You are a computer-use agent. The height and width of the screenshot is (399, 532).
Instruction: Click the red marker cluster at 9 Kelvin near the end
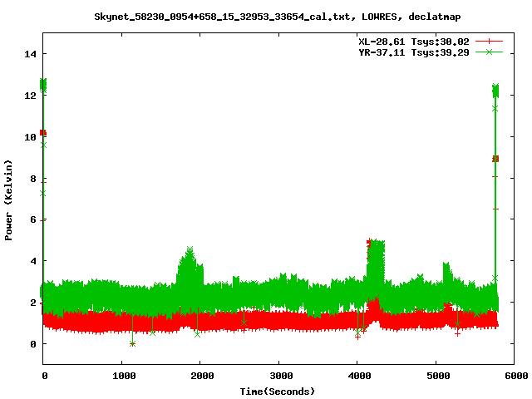[495, 159]
